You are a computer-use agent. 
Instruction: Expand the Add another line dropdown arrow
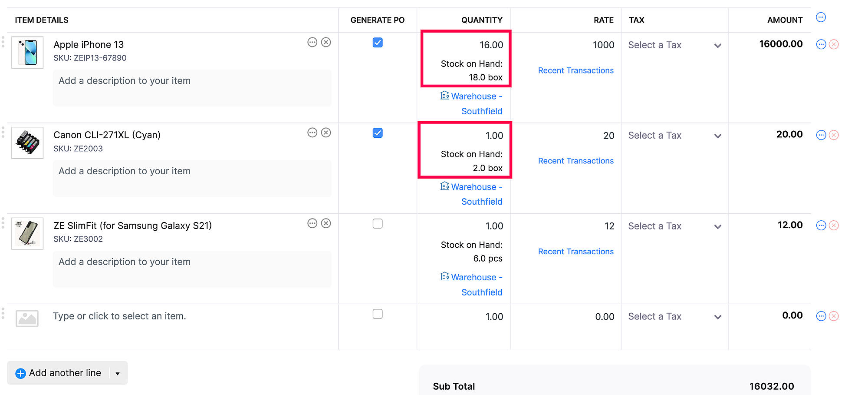click(x=116, y=373)
